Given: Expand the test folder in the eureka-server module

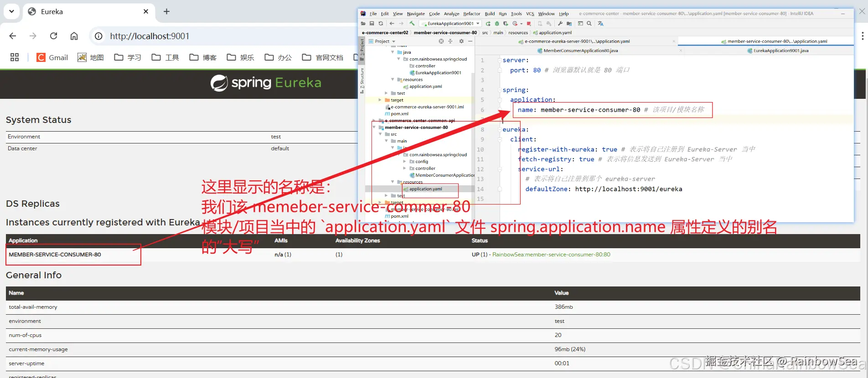Looking at the screenshot, I should point(386,93).
